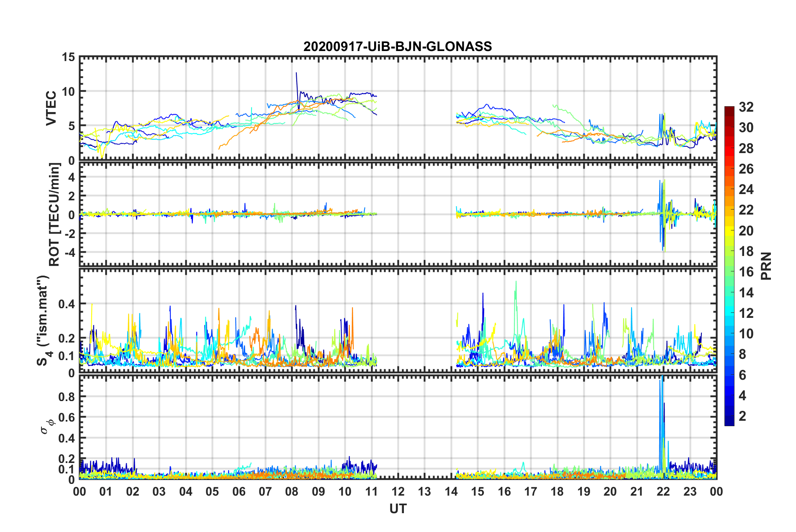Click the 05 tick on UT axis
796x532 pixels.
coord(212,491)
